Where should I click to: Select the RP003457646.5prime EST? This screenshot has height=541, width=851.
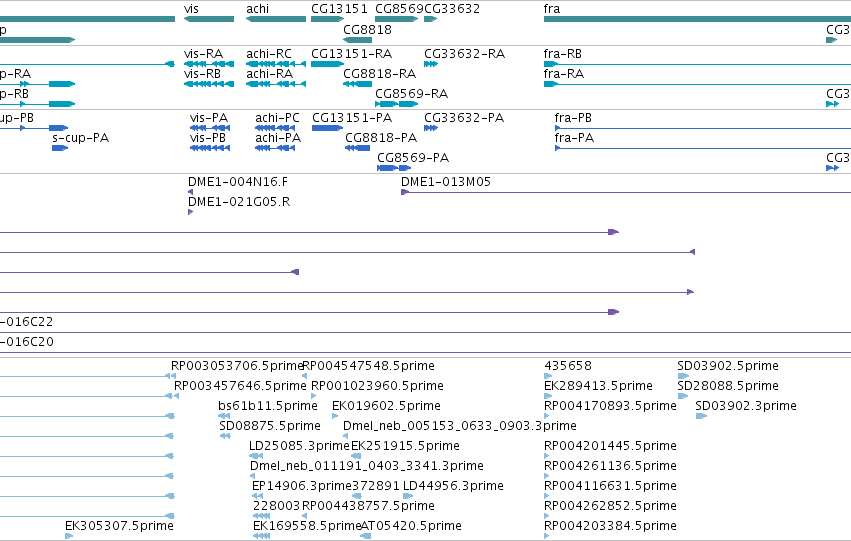pos(176,396)
